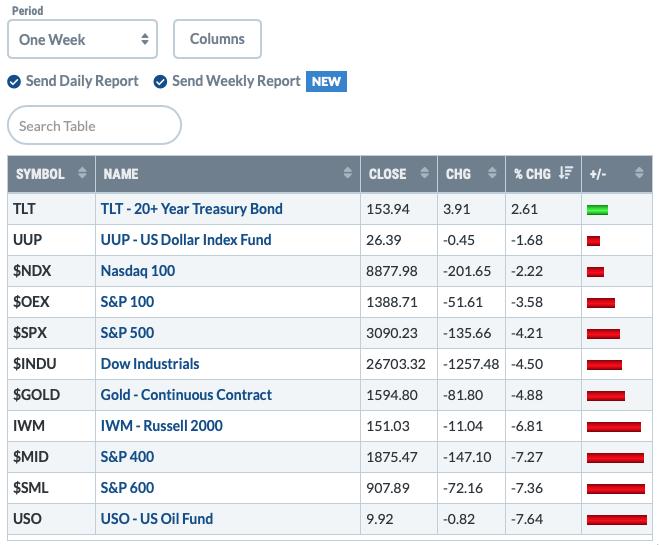Sort table by the NAME column arrows
The width and height of the screenshot is (659, 545).
348,173
